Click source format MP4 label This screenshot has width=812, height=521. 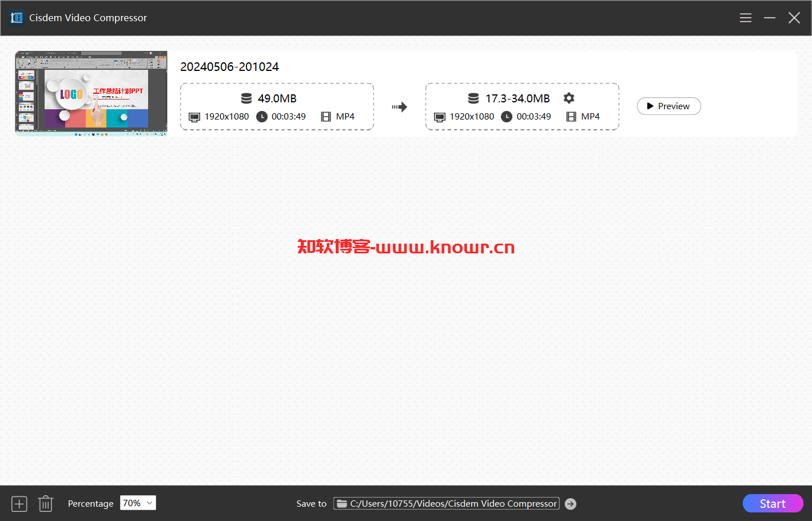coord(345,117)
